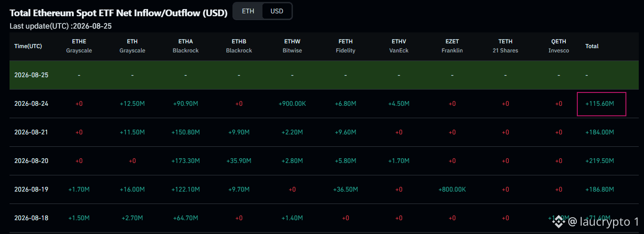Click the FETH Fidelity column header
The height and width of the screenshot is (234, 644).
coord(345,46)
